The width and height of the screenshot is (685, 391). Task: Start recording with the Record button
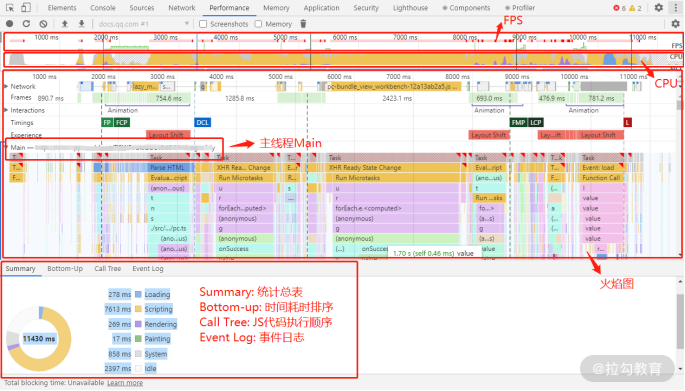(x=10, y=24)
